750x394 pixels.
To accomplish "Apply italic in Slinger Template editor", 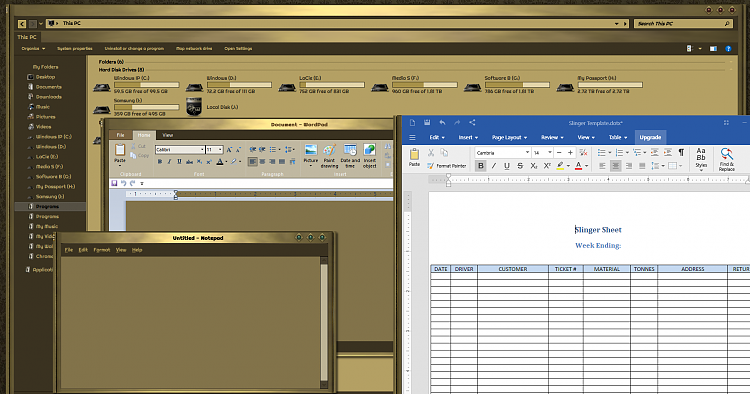I will (494, 166).
